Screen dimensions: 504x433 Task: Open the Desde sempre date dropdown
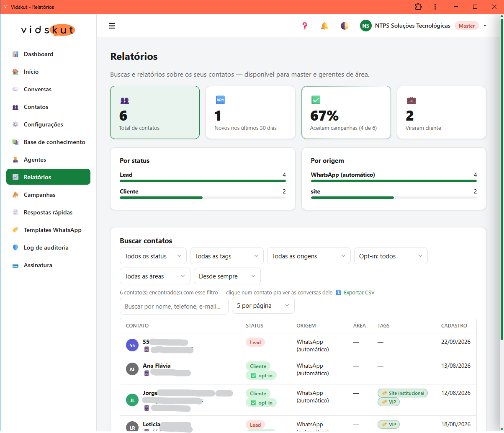(x=227, y=276)
